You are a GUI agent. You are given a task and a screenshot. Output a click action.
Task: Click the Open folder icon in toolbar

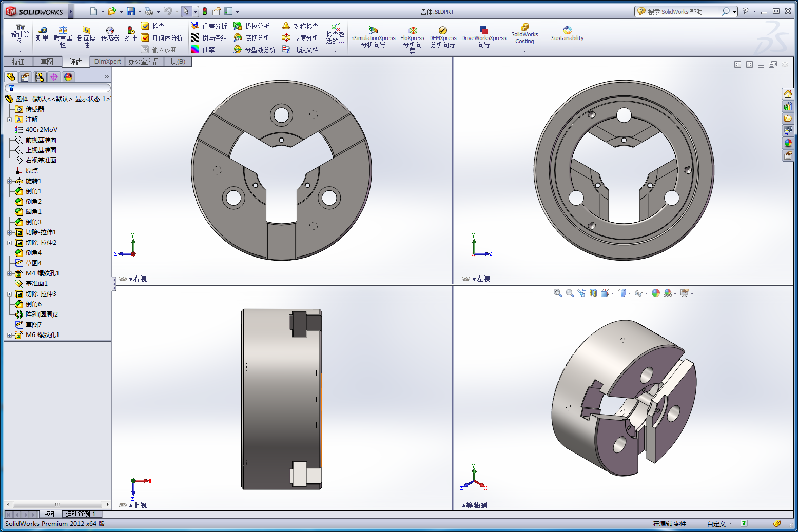[x=112, y=11]
